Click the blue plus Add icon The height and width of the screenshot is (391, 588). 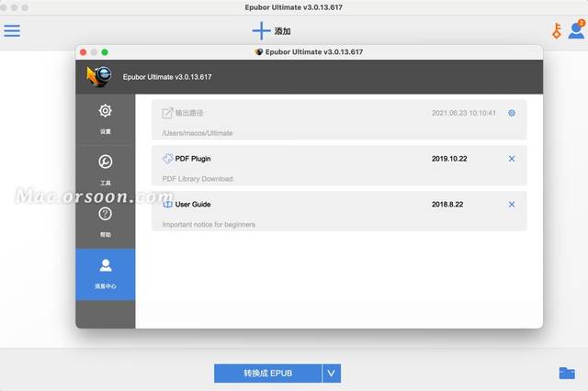tap(261, 30)
